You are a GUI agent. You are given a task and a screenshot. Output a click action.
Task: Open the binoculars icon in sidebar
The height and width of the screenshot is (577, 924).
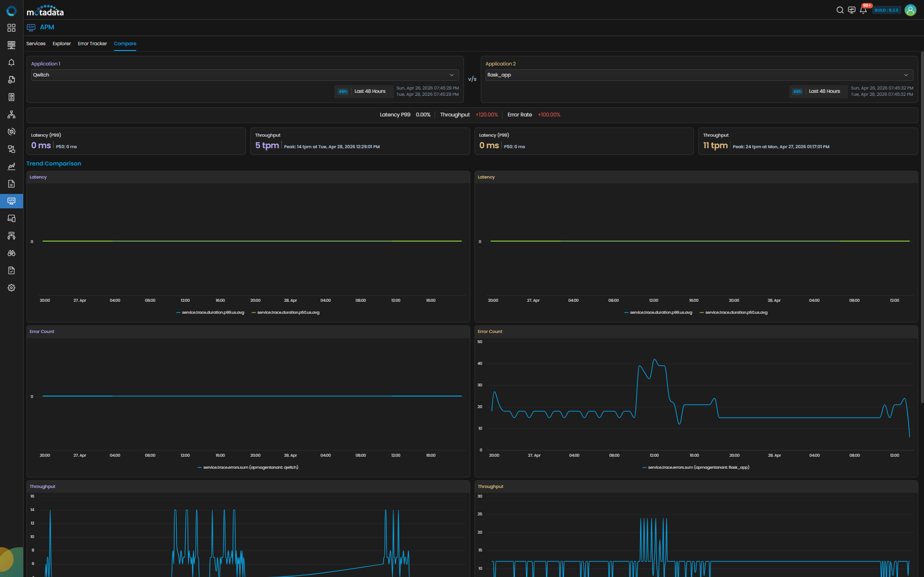point(12,253)
